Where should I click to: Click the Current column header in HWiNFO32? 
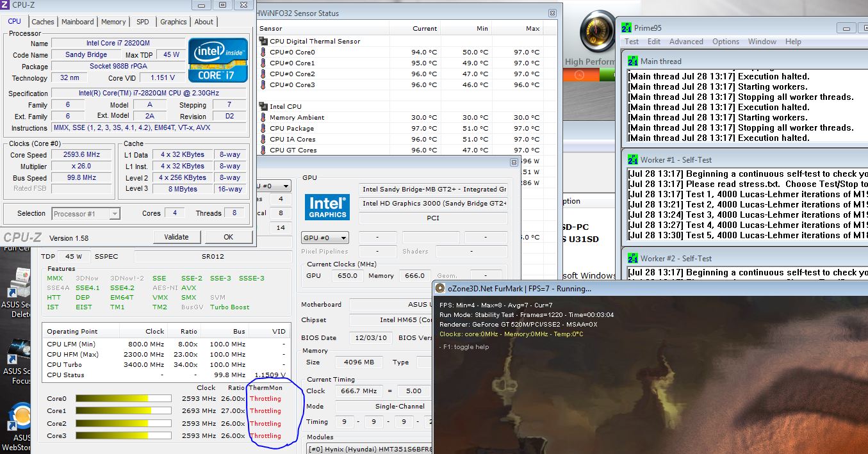pos(415,29)
